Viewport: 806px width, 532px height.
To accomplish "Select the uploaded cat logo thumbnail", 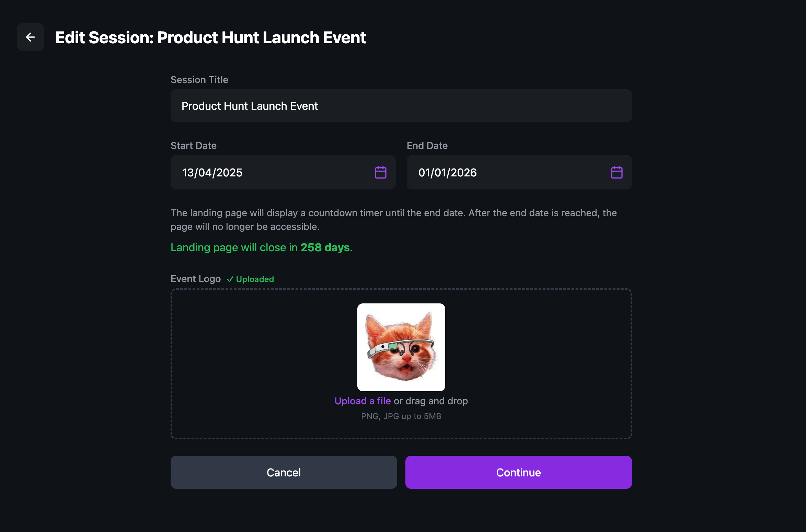I will click(x=401, y=347).
